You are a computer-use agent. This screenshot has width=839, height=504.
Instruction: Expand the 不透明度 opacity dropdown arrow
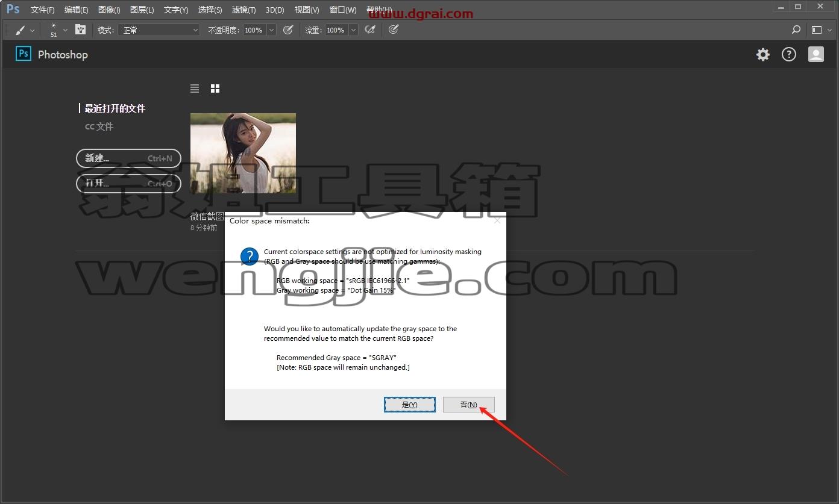(x=271, y=30)
